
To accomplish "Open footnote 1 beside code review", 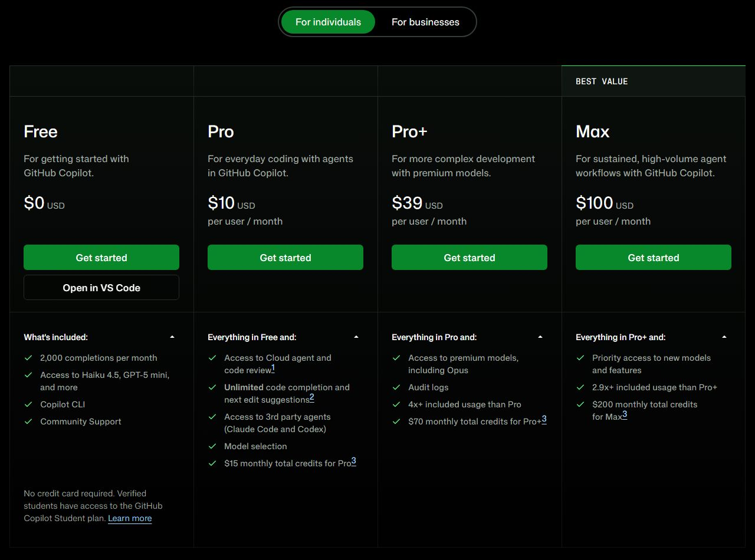I will pos(273,368).
